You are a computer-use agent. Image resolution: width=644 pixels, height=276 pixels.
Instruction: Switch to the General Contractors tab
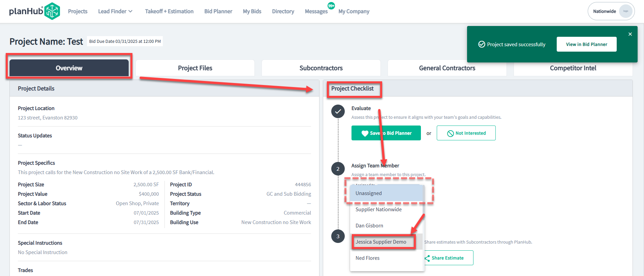[447, 68]
